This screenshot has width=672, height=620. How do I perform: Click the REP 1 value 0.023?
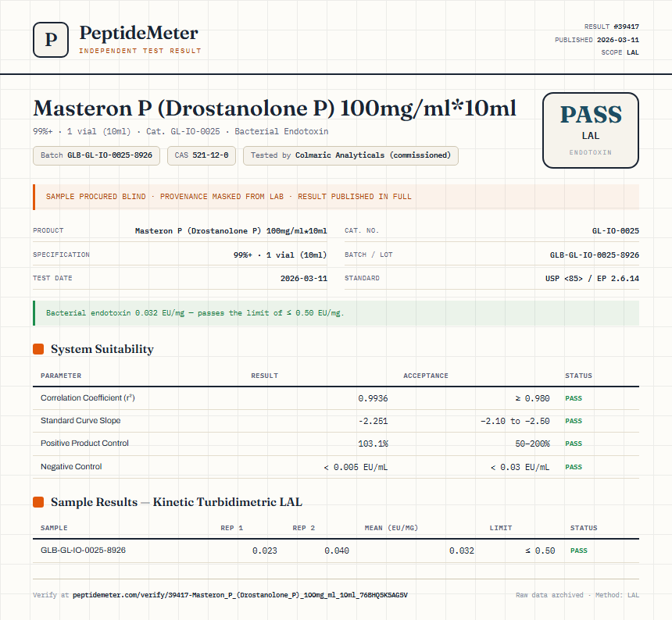pyautogui.click(x=264, y=551)
